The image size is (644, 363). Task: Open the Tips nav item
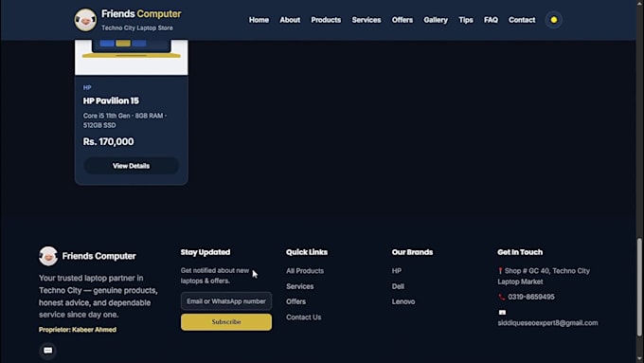point(466,20)
